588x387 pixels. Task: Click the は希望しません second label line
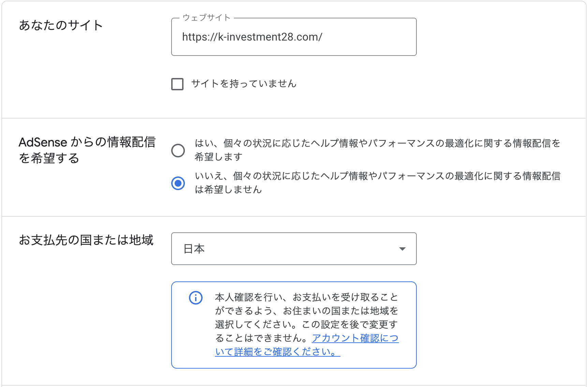tap(228, 189)
